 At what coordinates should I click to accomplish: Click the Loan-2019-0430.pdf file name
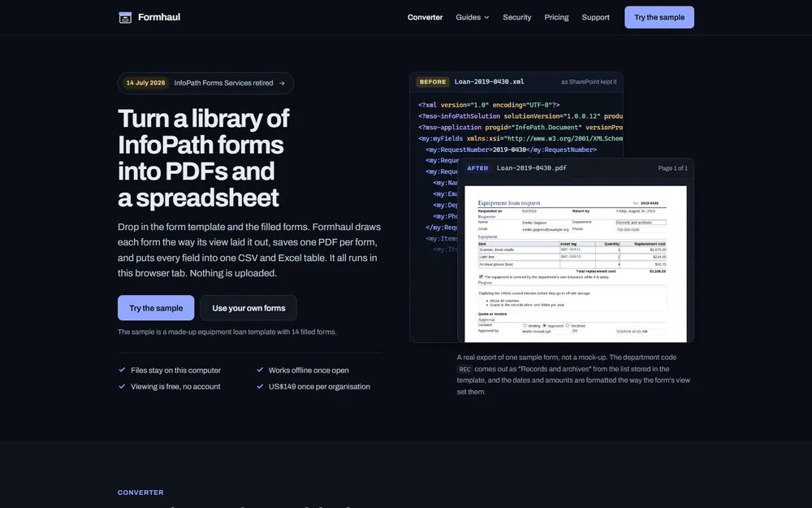531,168
